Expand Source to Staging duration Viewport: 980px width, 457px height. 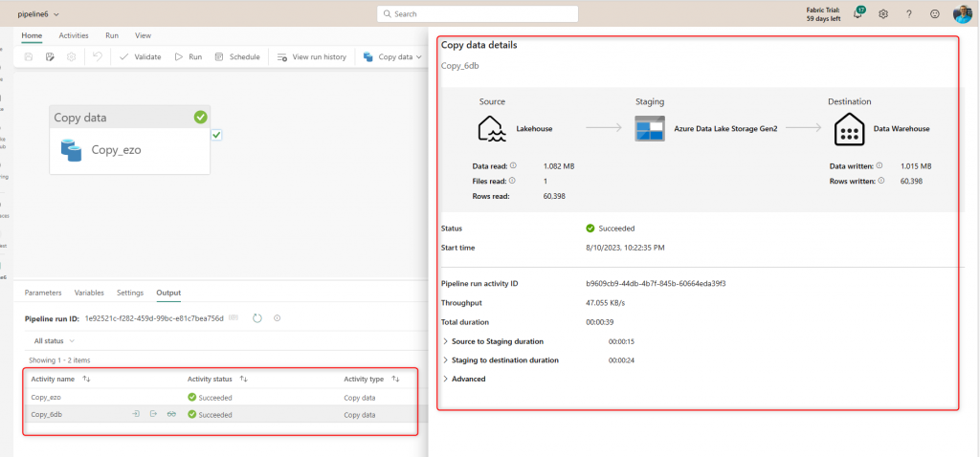click(x=497, y=341)
